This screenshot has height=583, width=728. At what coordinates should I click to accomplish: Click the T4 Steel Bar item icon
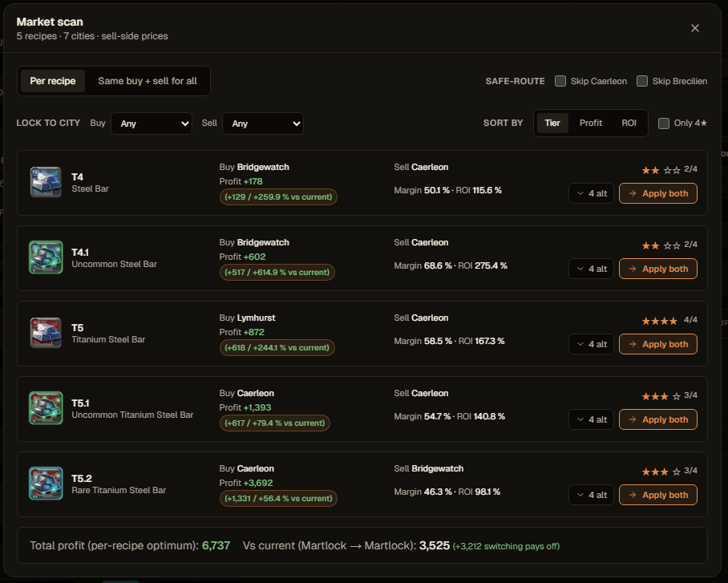click(46, 182)
